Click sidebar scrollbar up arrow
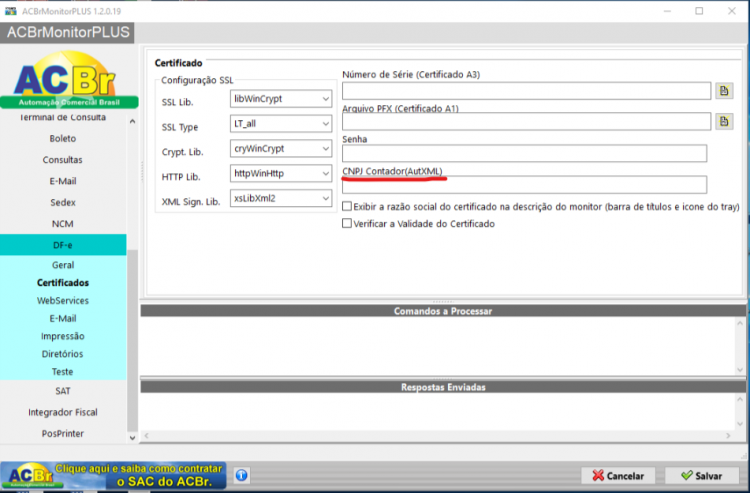This screenshot has height=493, width=750. pos(132,121)
